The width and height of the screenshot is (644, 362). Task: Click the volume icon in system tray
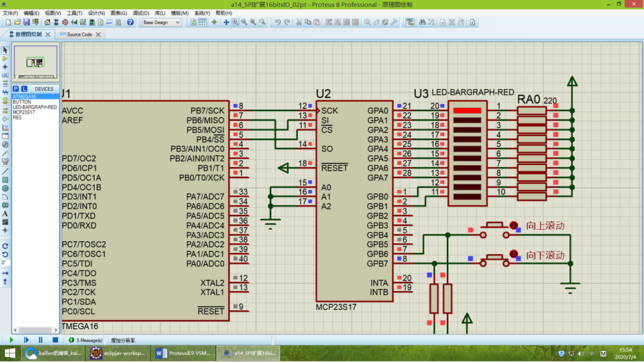pos(581,354)
